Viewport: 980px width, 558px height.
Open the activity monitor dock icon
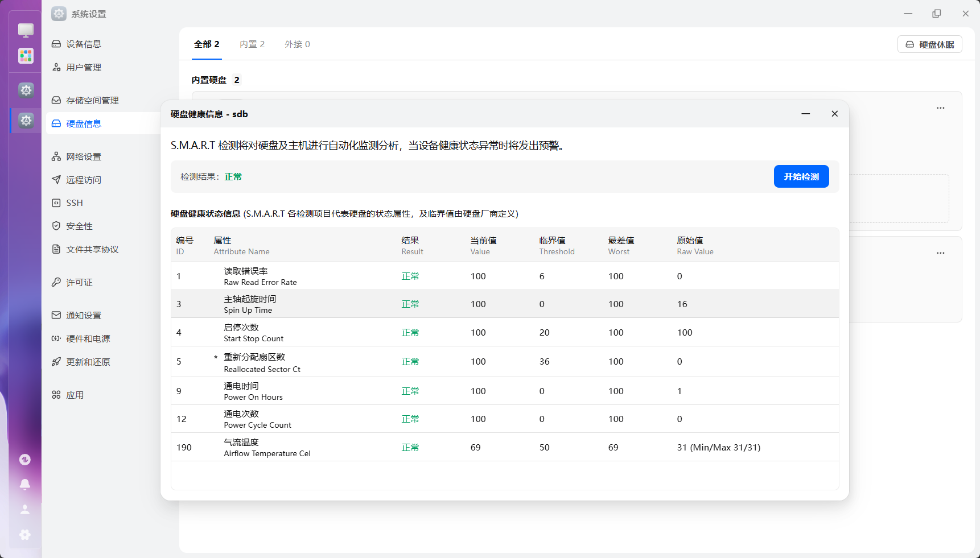[25, 460]
